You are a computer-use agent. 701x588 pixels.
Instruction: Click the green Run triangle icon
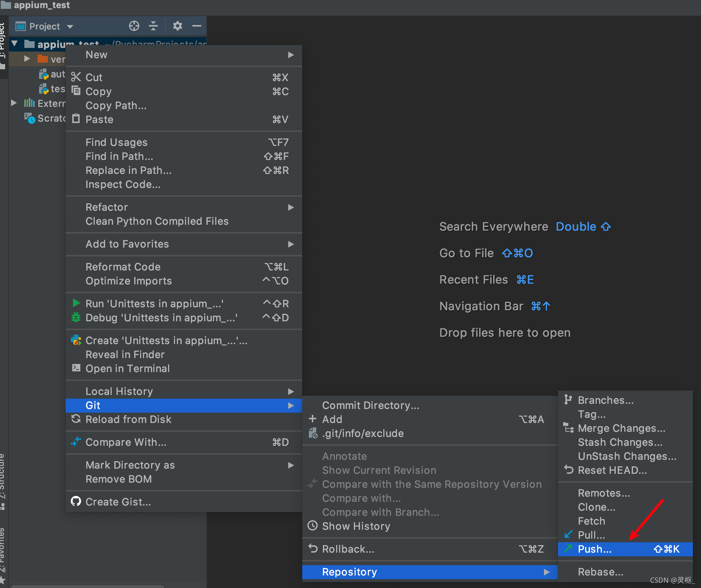coord(76,303)
